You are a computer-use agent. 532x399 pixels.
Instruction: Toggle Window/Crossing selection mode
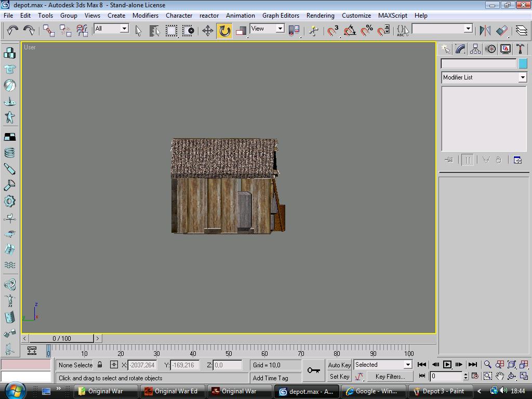pos(188,31)
